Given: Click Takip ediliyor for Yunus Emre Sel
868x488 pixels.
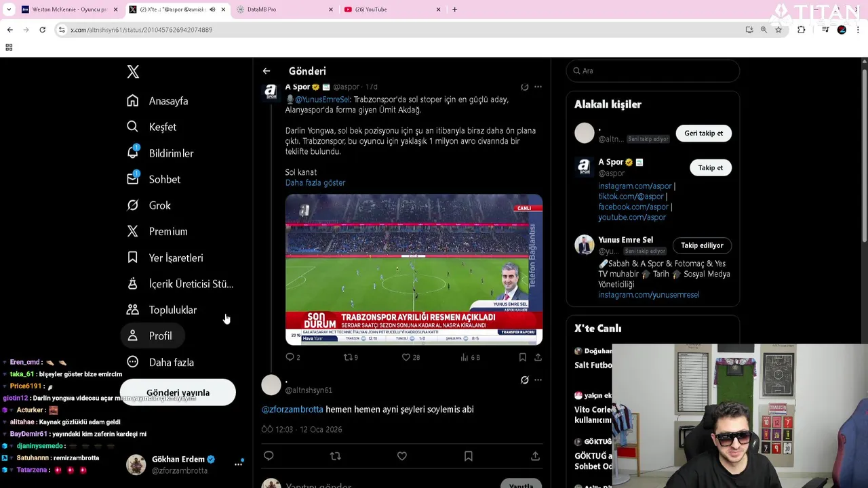Looking at the screenshot, I should coord(702,245).
